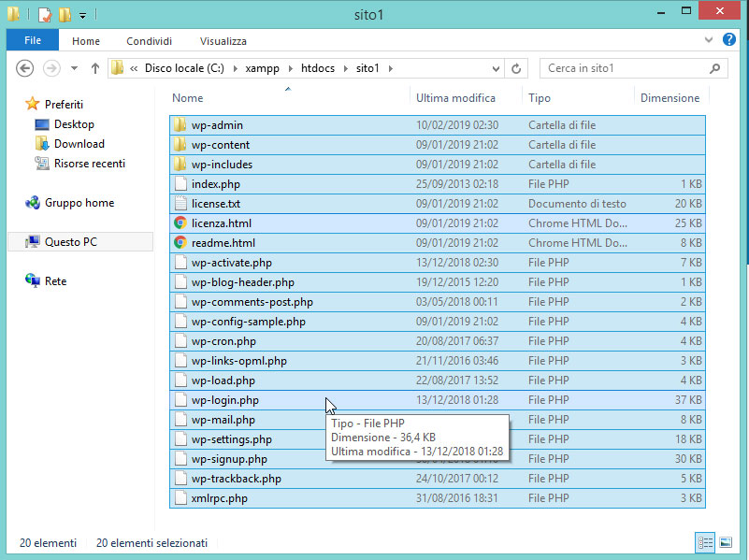This screenshot has width=749, height=560.
Task: Select the wp-cron.php file name
Action: coord(223,341)
